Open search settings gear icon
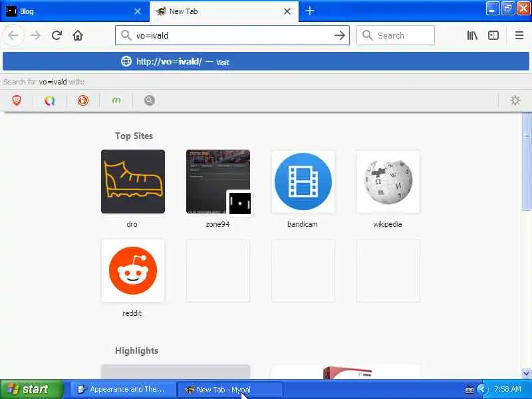Image resolution: width=532 pixels, height=399 pixels. click(515, 100)
